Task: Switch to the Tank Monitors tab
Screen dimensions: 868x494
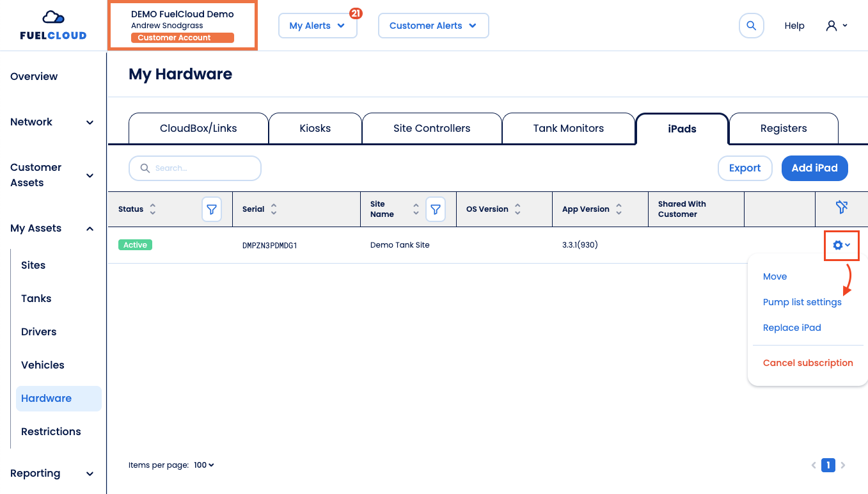Action: click(x=568, y=128)
